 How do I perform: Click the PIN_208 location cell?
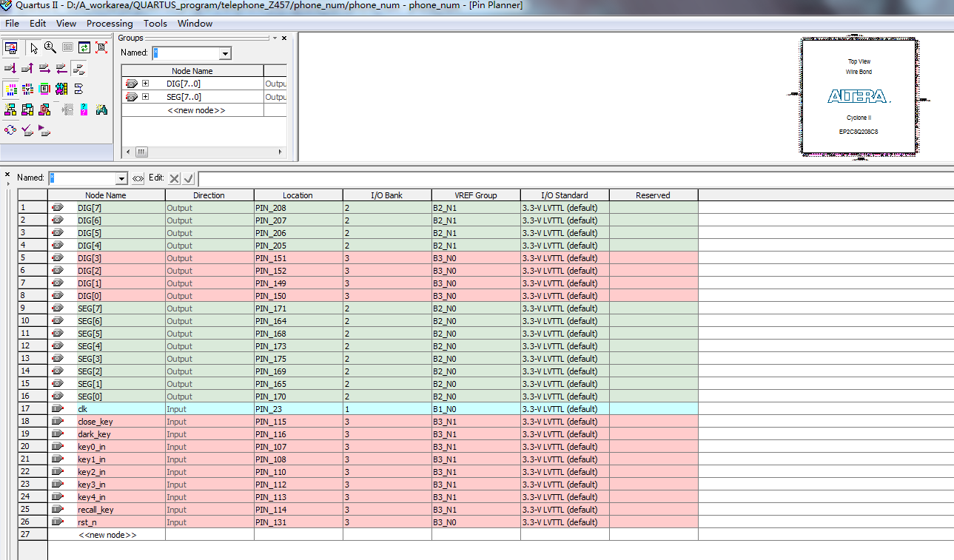298,208
